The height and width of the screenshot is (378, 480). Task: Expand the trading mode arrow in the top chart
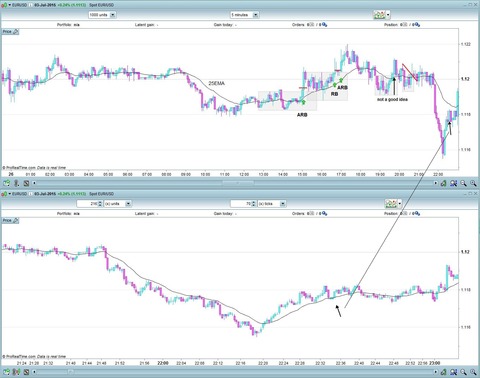[x=388, y=15]
